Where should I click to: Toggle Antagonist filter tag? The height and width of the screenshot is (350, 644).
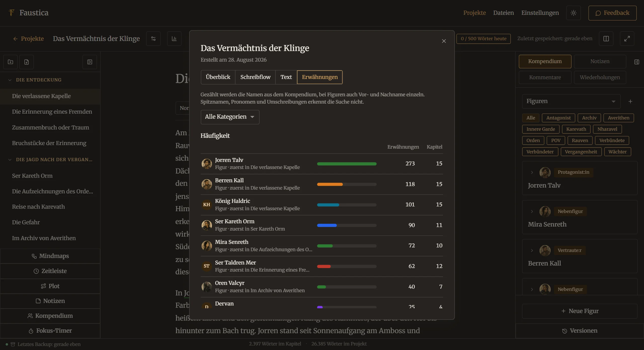coord(558,118)
